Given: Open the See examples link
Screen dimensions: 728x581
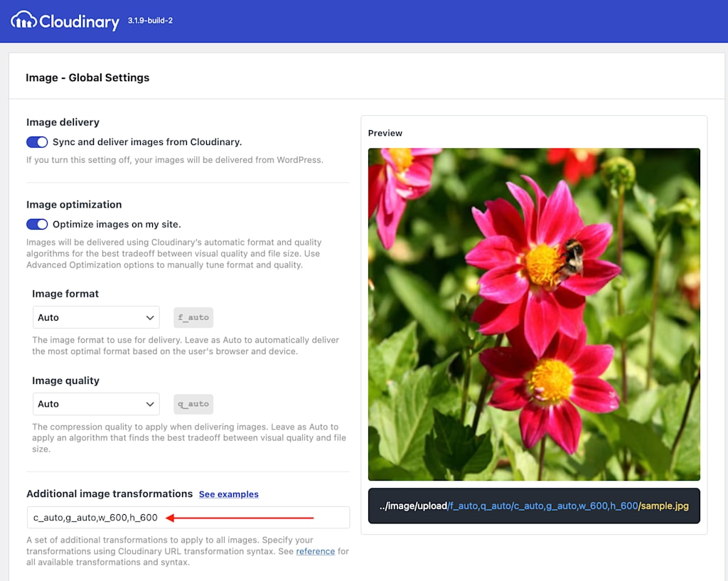Looking at the screenshot, I should pos(229,494).
